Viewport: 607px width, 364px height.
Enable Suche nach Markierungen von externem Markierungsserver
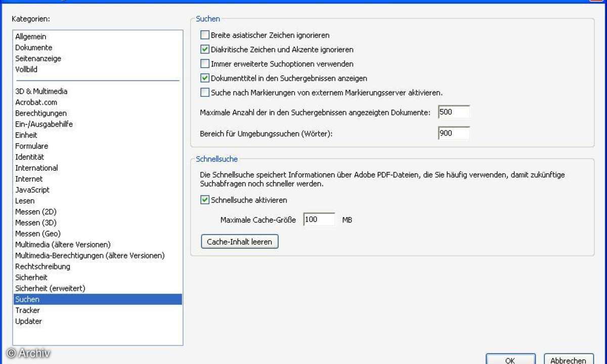(205, 93)
